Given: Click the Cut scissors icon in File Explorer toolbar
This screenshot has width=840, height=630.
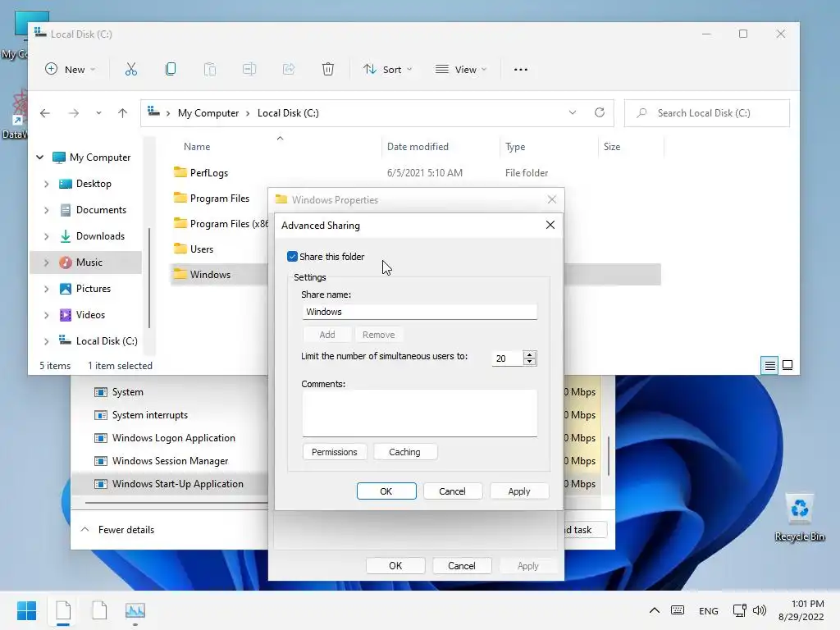Looking at the screenshot, I should 131,69.
